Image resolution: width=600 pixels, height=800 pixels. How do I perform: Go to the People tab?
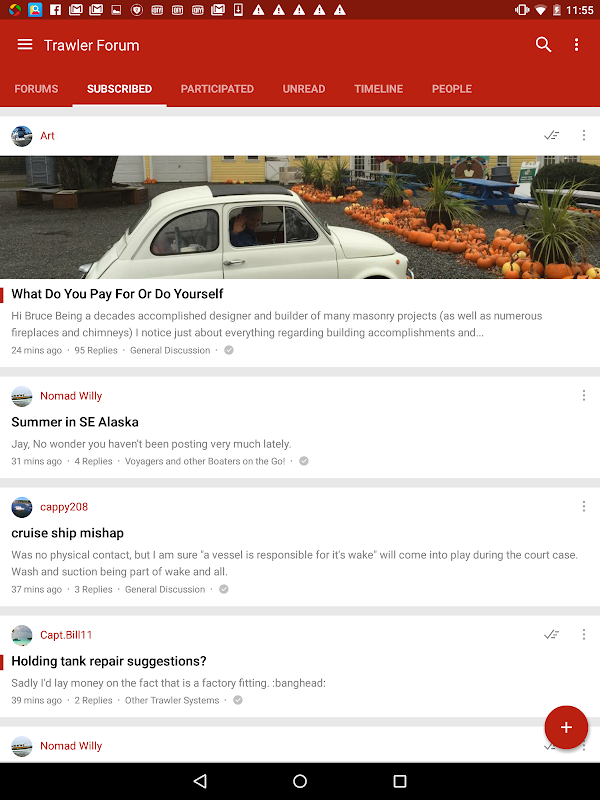tap(452, 89)
